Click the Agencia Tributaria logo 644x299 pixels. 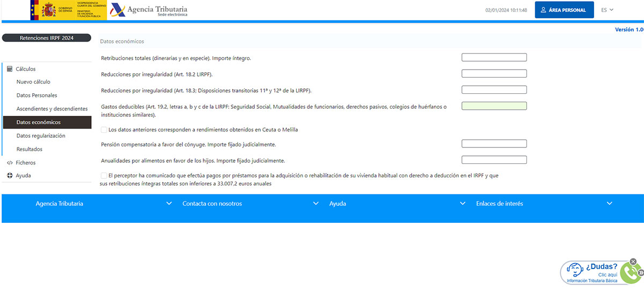coord(149,10)
